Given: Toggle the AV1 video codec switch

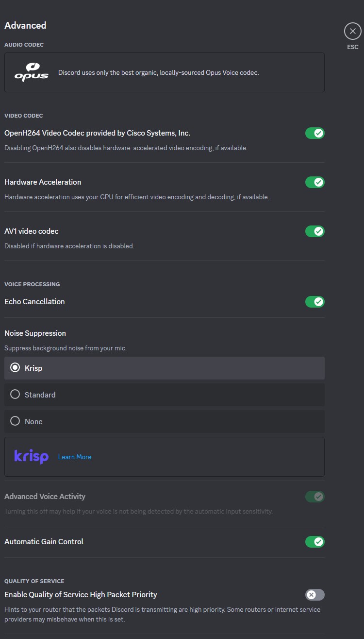Looking at the screenshot, I should [x=314, y=231].
